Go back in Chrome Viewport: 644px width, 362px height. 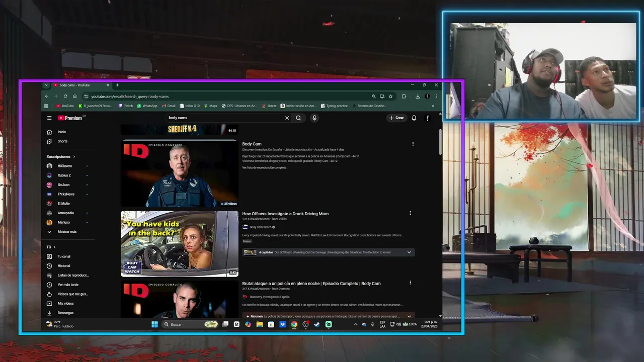47,96
